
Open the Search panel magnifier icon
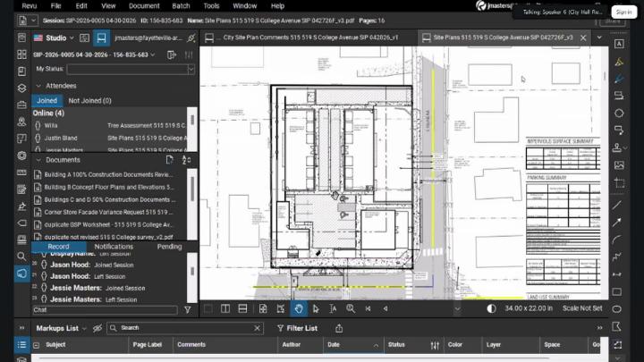21,257
